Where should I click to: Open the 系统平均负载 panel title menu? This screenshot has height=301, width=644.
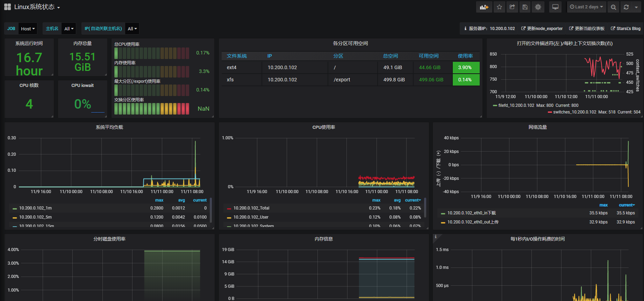[109, 127]
